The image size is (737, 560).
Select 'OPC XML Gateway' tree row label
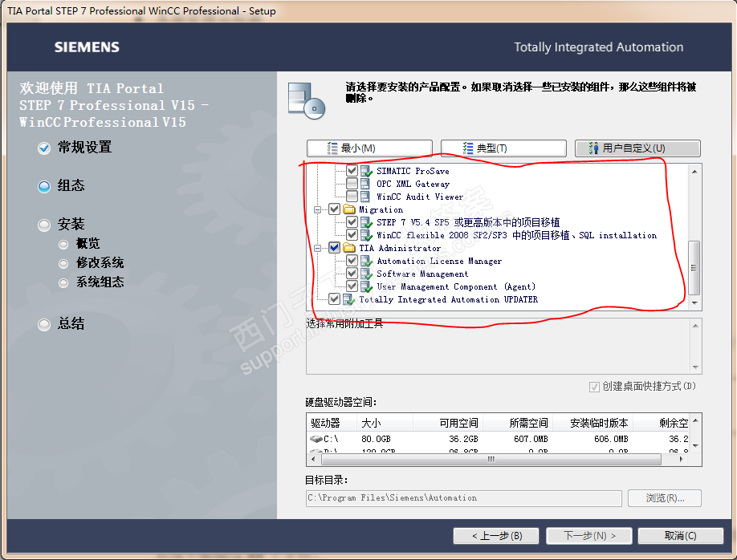point(413,185)
